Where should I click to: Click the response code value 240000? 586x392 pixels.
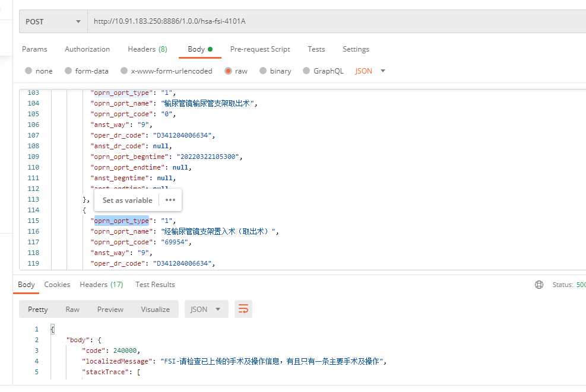coord(125,350)
